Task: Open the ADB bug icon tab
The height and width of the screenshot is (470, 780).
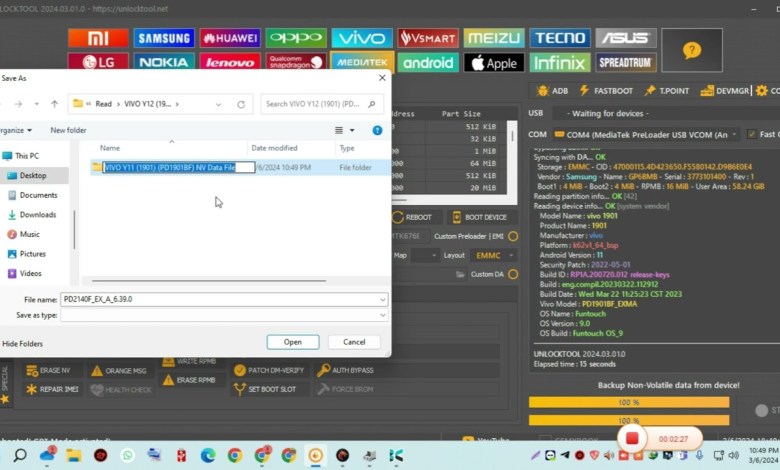Action: click(x=540, y=90)
